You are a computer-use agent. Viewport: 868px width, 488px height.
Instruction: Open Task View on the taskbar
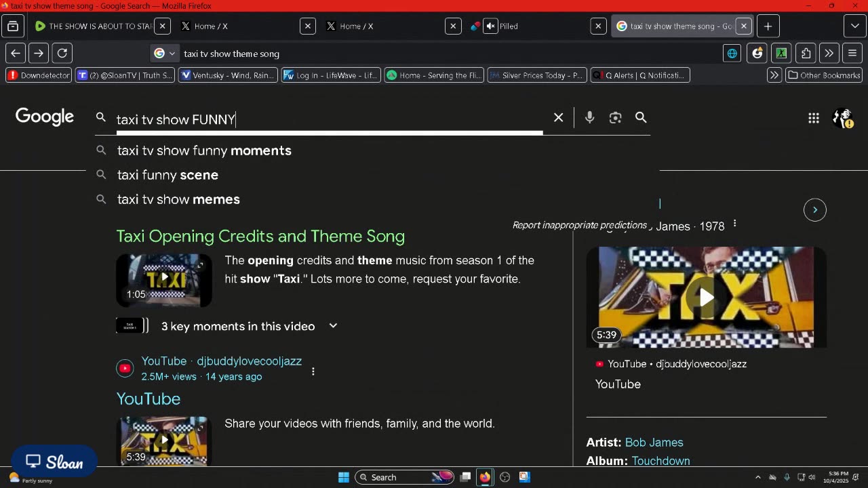[x=465, y=477]
